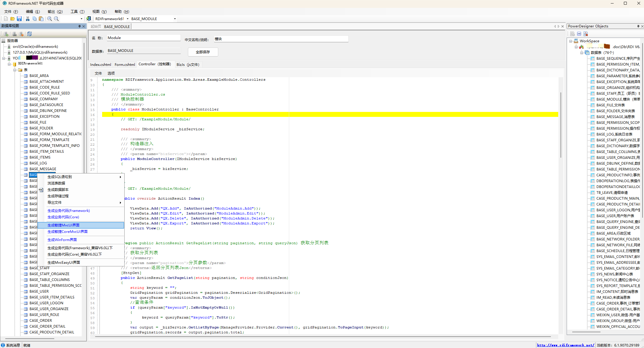Click the code editor vertical scrollbar thumb

(x=561, y=125)
